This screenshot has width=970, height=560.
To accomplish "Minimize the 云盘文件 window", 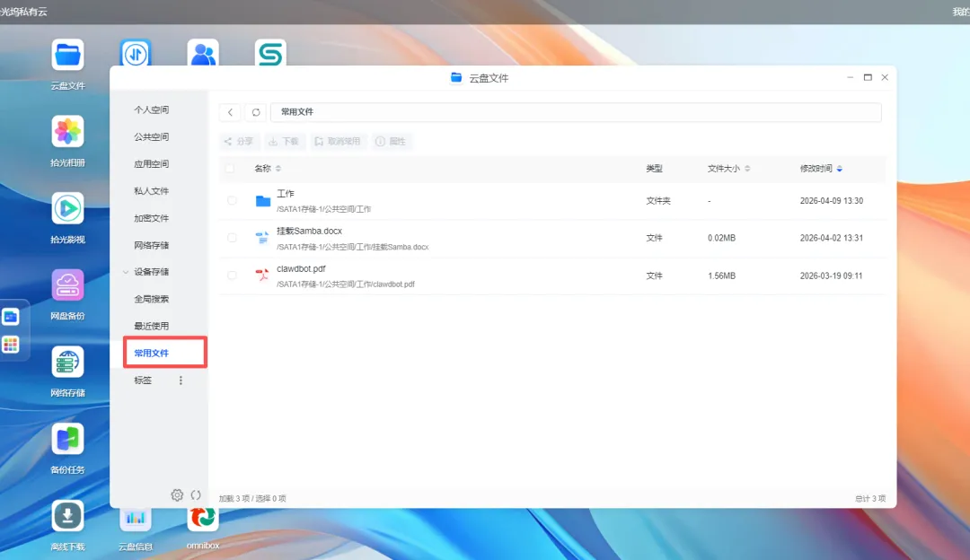I will (850, 77).
